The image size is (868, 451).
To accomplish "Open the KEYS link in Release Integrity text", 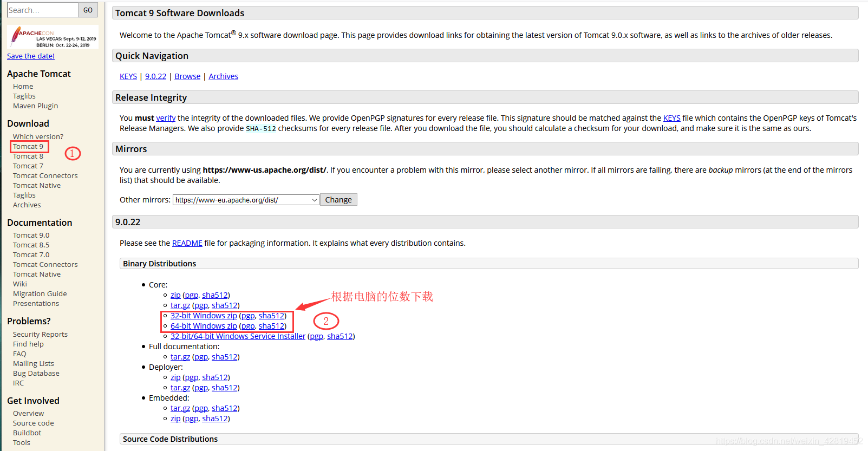I will click(x=672, y=118).
